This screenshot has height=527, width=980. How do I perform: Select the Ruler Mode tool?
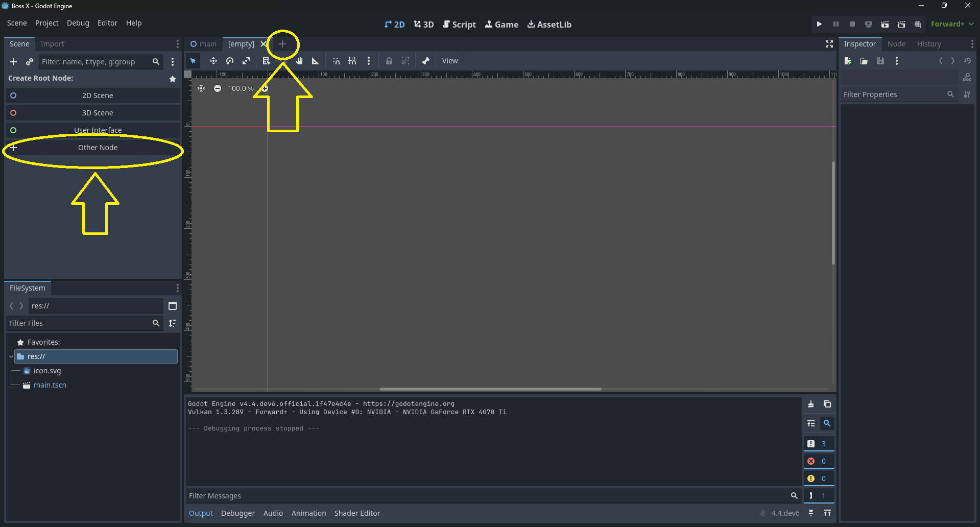316,61
